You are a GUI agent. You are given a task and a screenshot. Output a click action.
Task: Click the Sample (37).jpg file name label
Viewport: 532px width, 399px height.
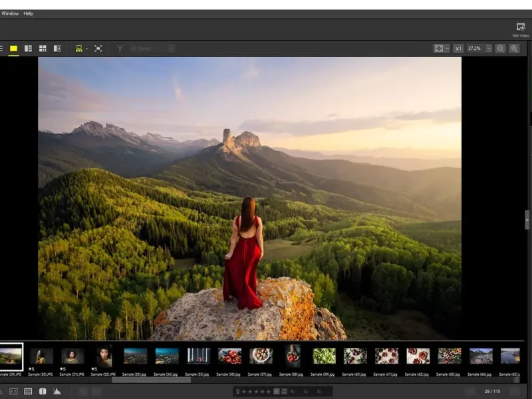[x=259, y=374]
